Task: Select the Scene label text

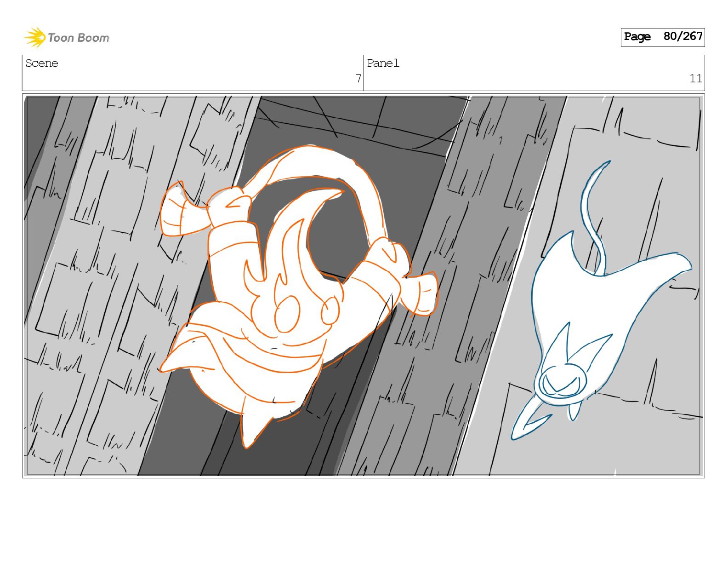Action: tap(42, 63)
